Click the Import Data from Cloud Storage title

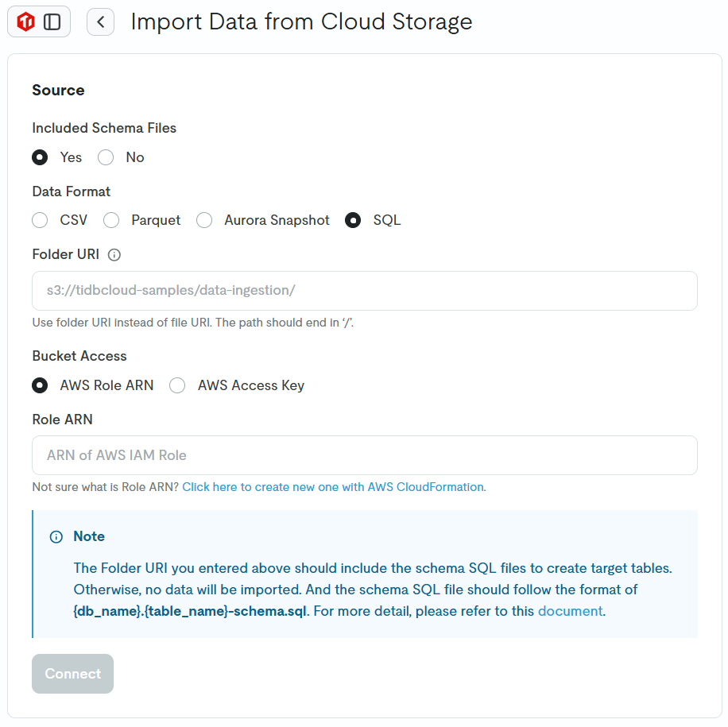tap(302, 21)
